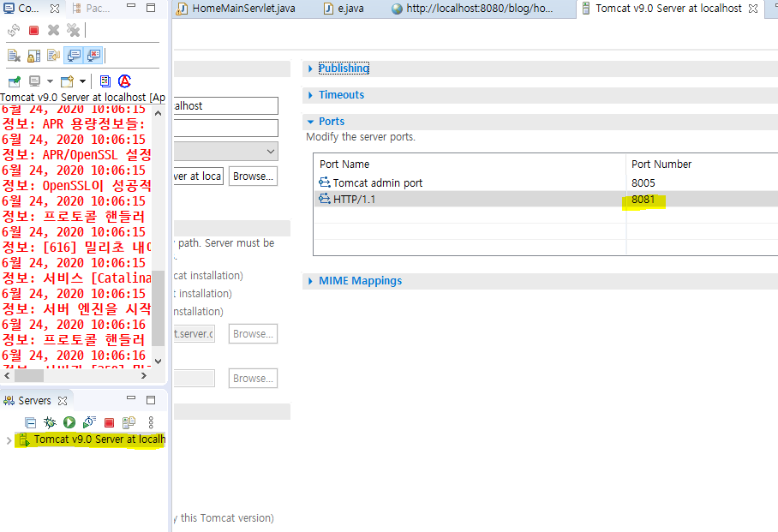The height and width of the screenshot is (532, 778).
Task: Click the .server.c configuration path field
Action: [194, 333]
